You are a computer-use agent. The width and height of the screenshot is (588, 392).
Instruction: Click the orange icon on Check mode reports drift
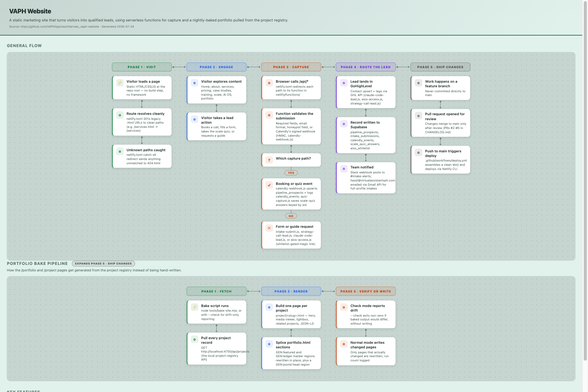[344, 307]
